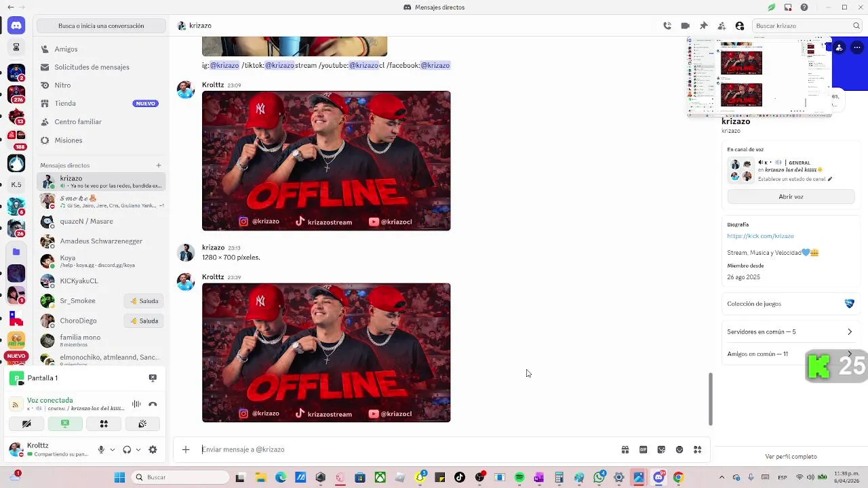Open microphone input options arrow
Viewport: 868px width, 488px height.
pyautogui.click(x=112, y=449)
